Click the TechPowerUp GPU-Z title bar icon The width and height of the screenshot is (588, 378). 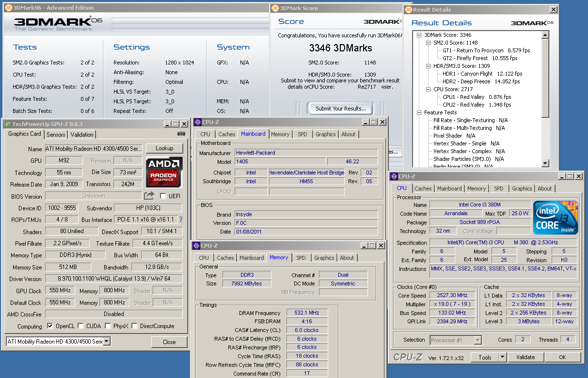point(9,124)
